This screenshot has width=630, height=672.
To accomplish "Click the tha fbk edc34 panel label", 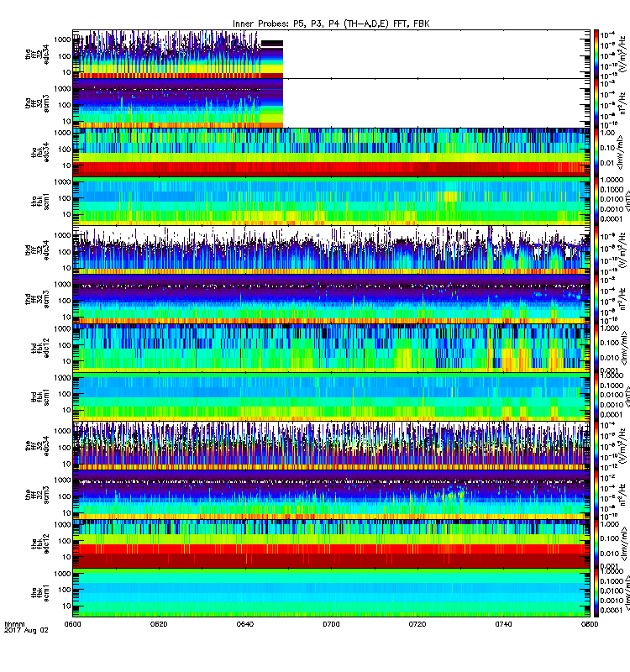I will point(40,153).
